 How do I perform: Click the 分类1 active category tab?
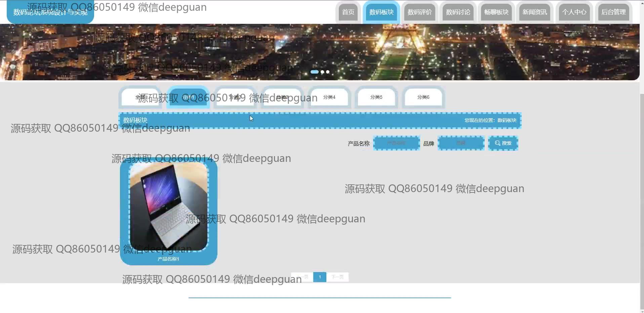[188, 97]
